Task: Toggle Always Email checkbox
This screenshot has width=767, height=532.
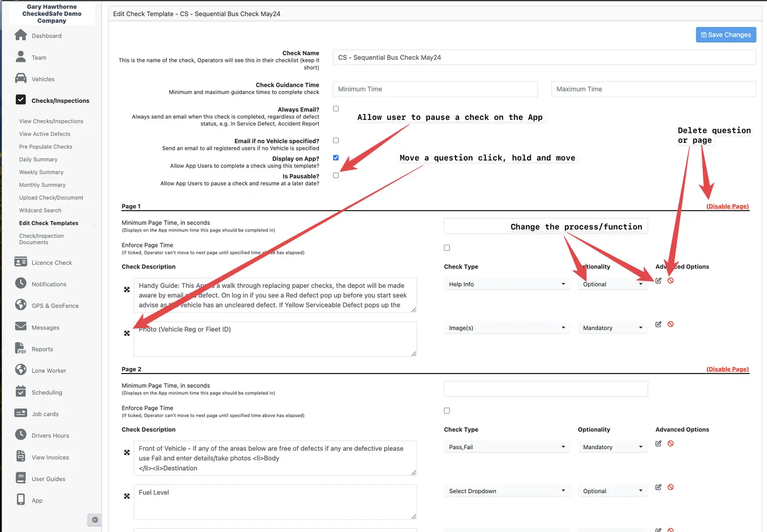Action: click(336, 109)
